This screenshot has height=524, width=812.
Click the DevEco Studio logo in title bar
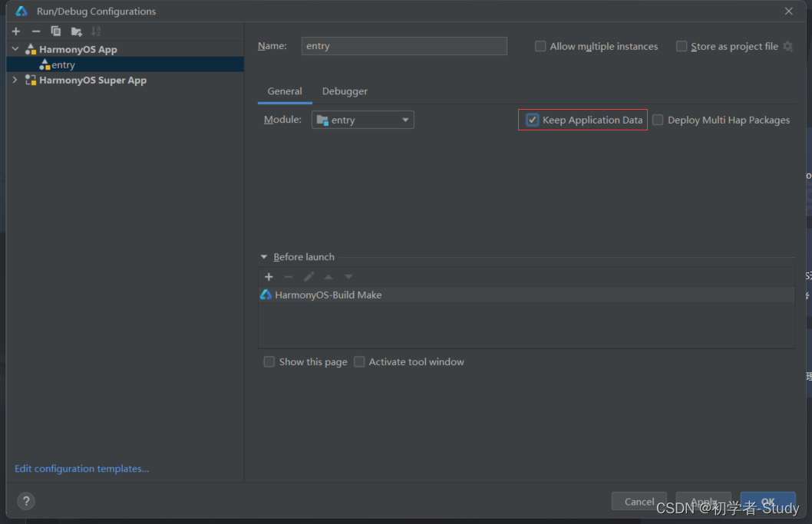click(21, 11)
